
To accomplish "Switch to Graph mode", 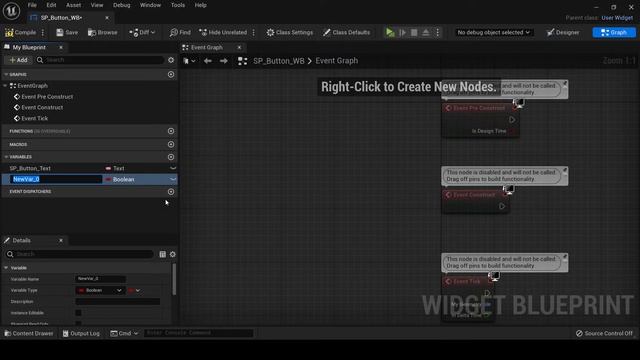I will coord(614,32).
